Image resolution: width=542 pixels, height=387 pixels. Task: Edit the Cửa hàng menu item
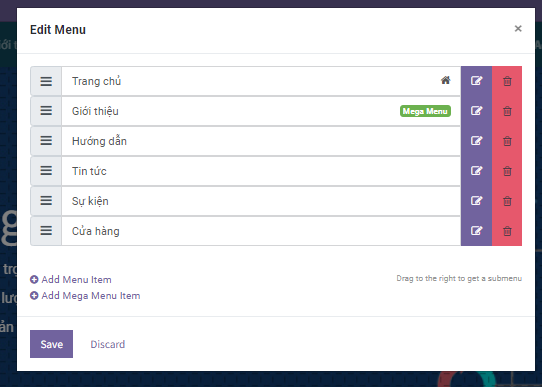(476, 231)
